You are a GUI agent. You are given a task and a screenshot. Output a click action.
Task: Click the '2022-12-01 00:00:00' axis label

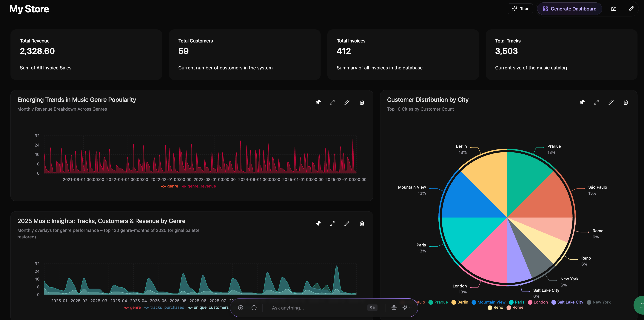[171, 179]
